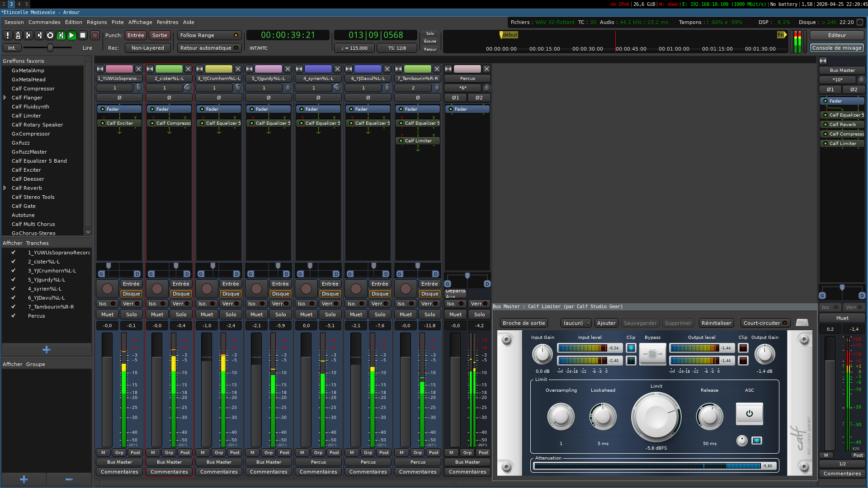Open the Régions menu

(x=97, y=22)
